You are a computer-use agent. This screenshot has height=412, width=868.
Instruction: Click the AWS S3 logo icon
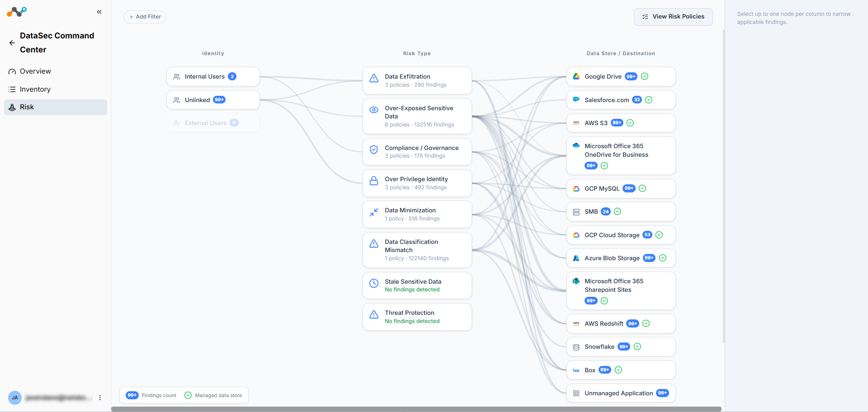coord(576,123)
